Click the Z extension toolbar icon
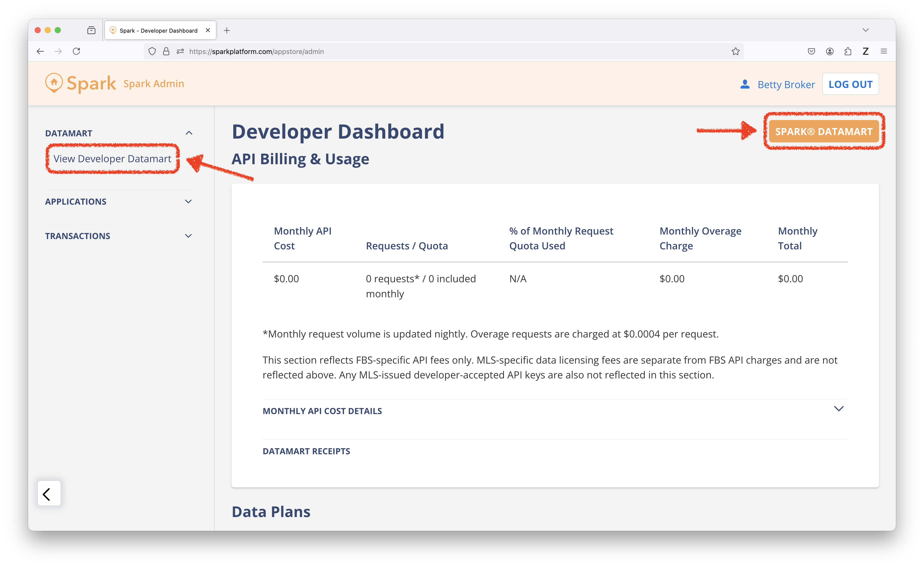The height and width of the screenshot is (568, 924). pyautogui.click(x=865, y=51)
